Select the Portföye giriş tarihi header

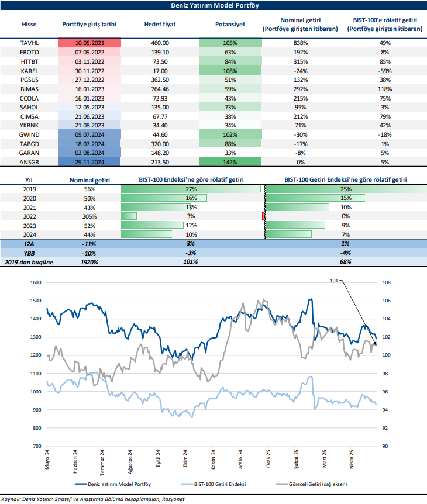[89, 25]
